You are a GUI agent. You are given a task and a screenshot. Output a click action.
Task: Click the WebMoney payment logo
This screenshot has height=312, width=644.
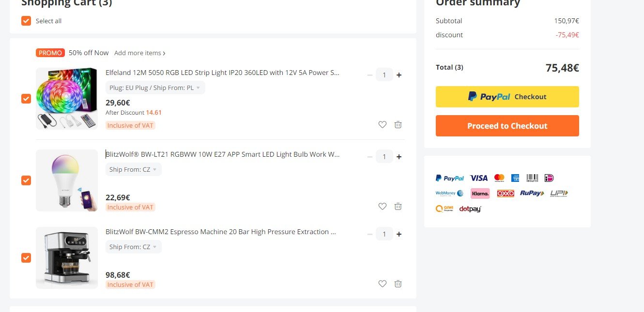450,193
